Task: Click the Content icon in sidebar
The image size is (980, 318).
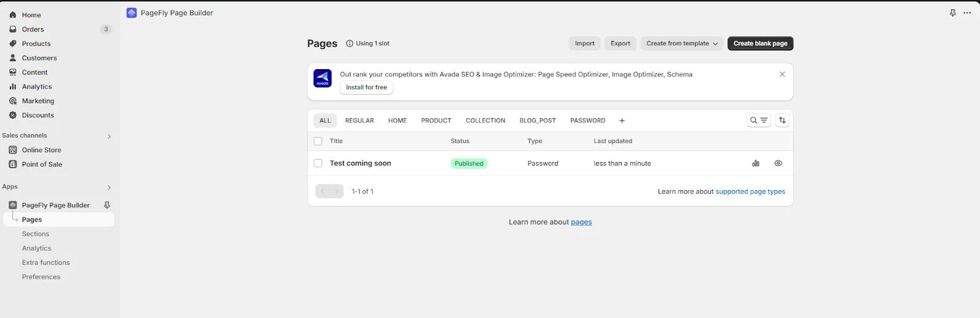Action: pos(13,72)
